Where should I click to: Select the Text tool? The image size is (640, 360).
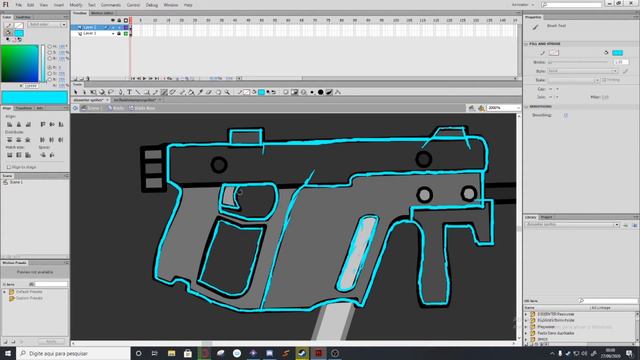129,92
